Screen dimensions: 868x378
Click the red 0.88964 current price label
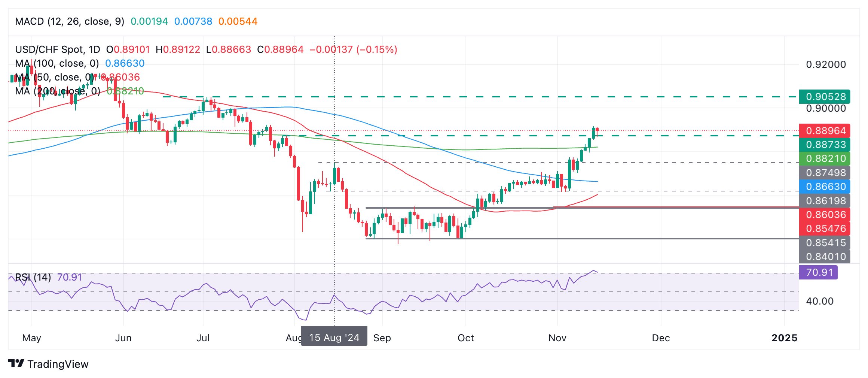[x=825, y=131]
